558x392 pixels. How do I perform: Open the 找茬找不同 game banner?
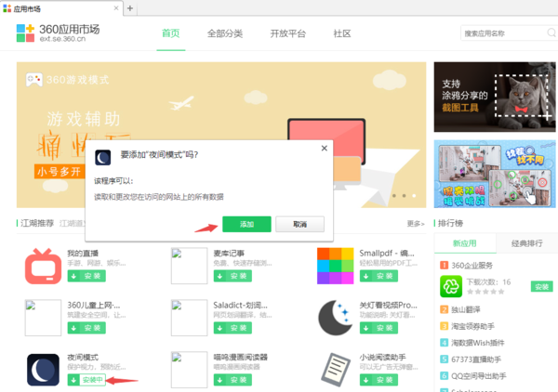(x=495, y=174)
